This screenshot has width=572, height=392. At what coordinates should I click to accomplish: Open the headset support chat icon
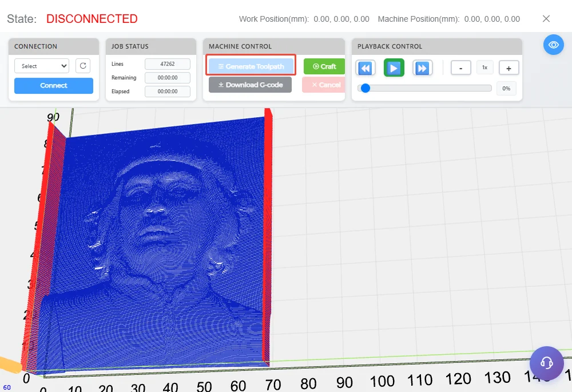[x=546, y=363]
